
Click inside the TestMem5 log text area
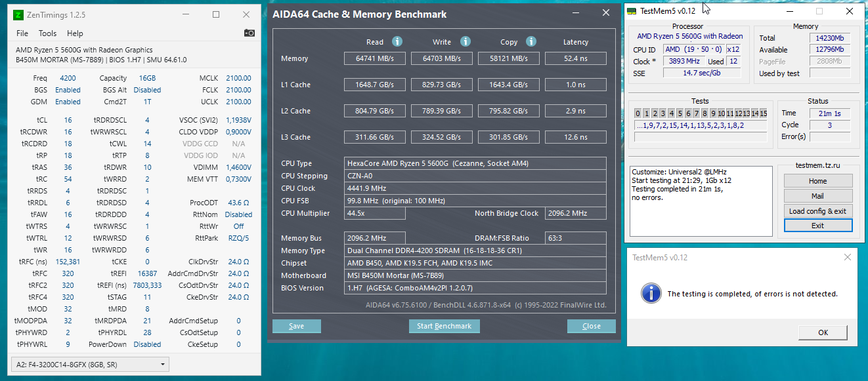coord(701,210)
